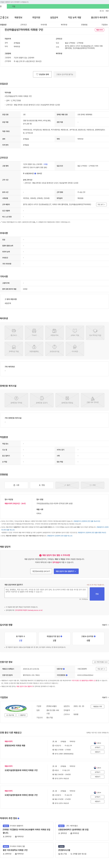Click the 서류 screening method icon box
The width and height of the screenshot is (109, 868).
16,485
